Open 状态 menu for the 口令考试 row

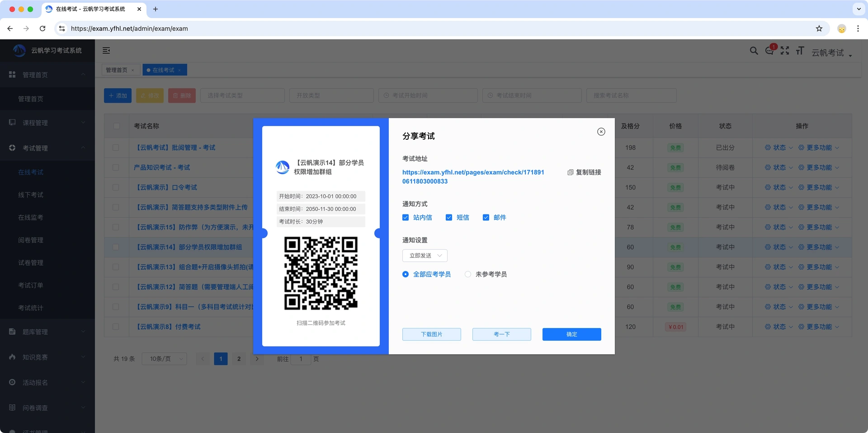pyautogui.click(x=778, y=187)
